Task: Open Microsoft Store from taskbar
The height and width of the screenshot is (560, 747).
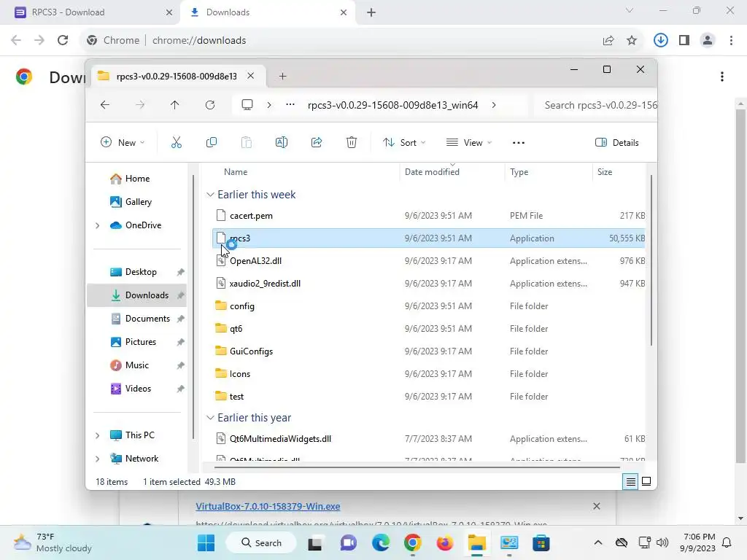Action: point(541,542)
